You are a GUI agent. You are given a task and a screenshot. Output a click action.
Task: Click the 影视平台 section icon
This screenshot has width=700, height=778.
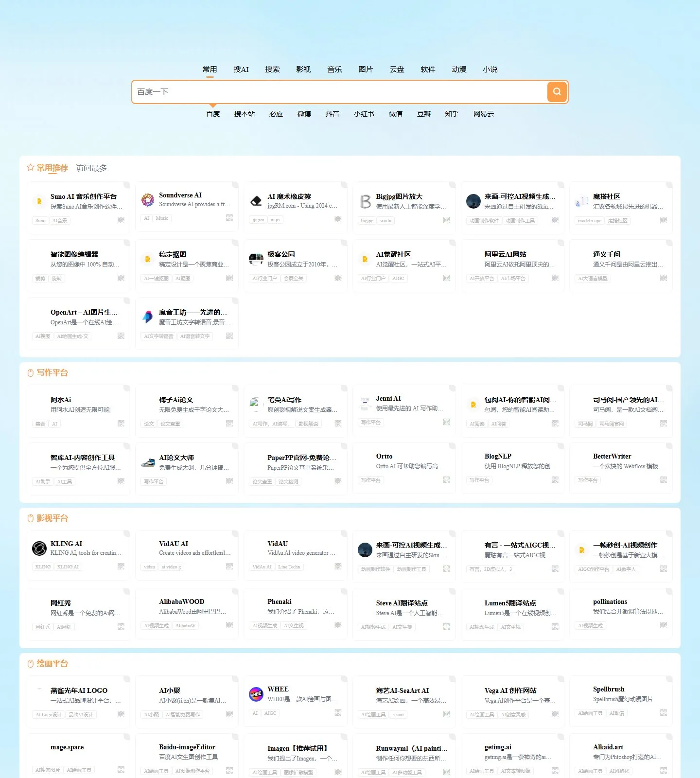(x=31, y=518)
